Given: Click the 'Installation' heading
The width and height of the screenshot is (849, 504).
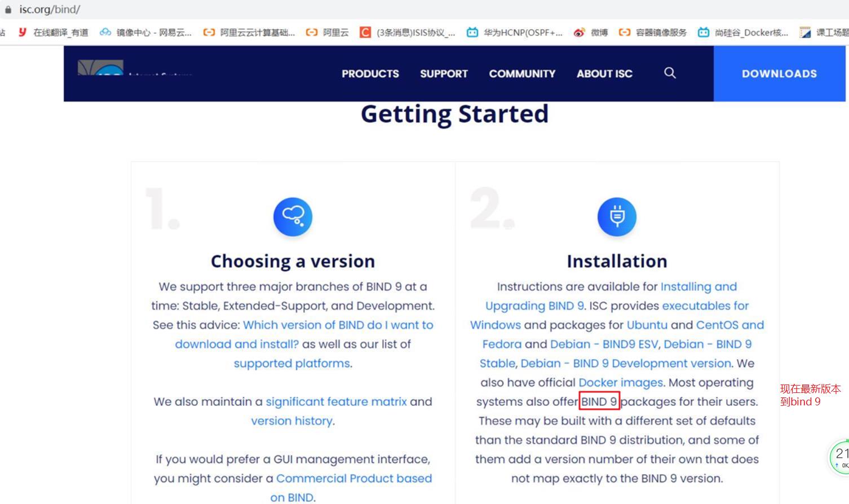Looking at the screenshot, I should (x=617, y=261).
